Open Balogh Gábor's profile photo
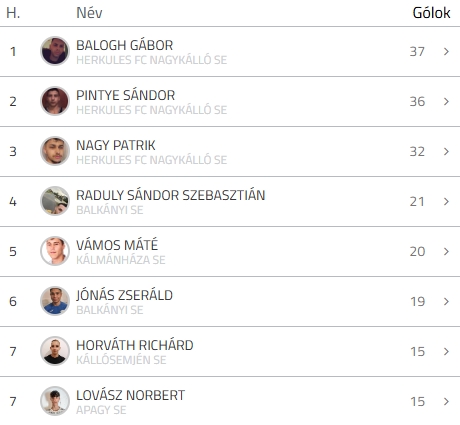Viewport: 460px width, 425px height. [55, 51]
